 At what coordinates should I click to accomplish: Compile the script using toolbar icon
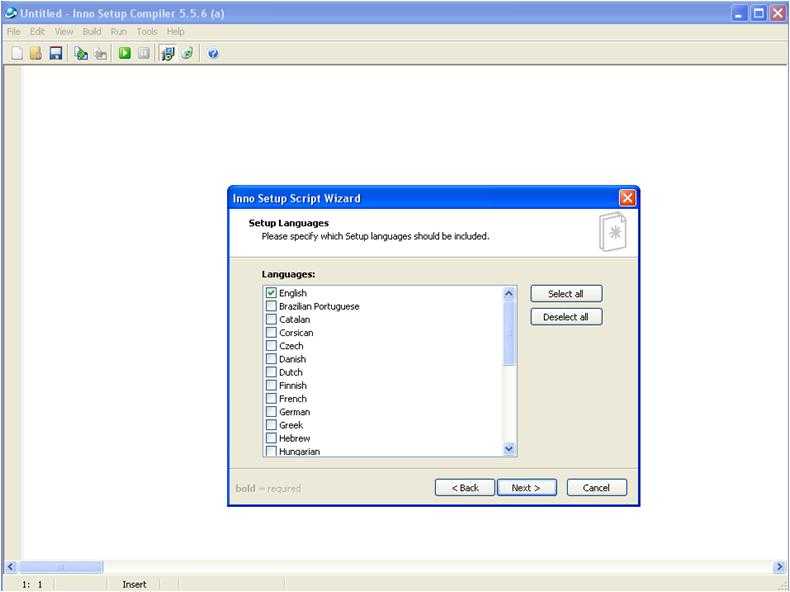tap(81, 53)
